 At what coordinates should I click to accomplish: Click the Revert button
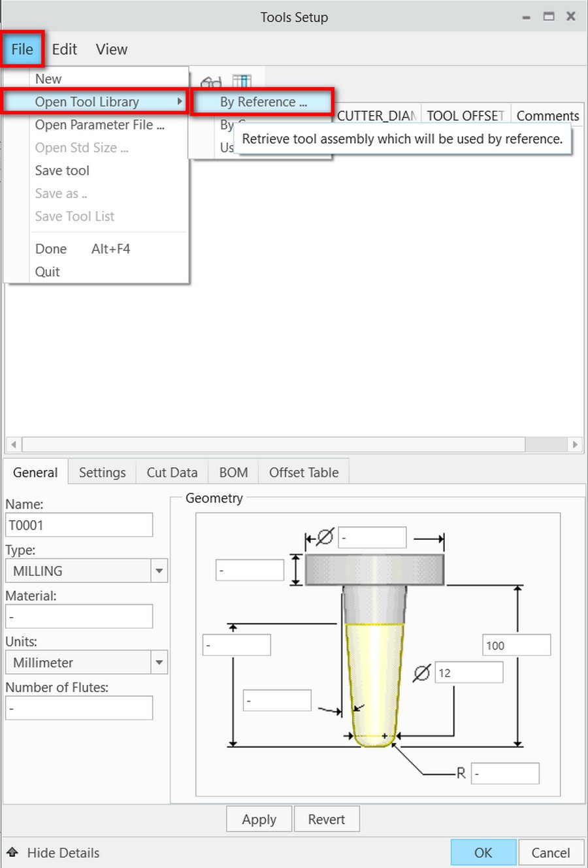click(x=327, y=819)
